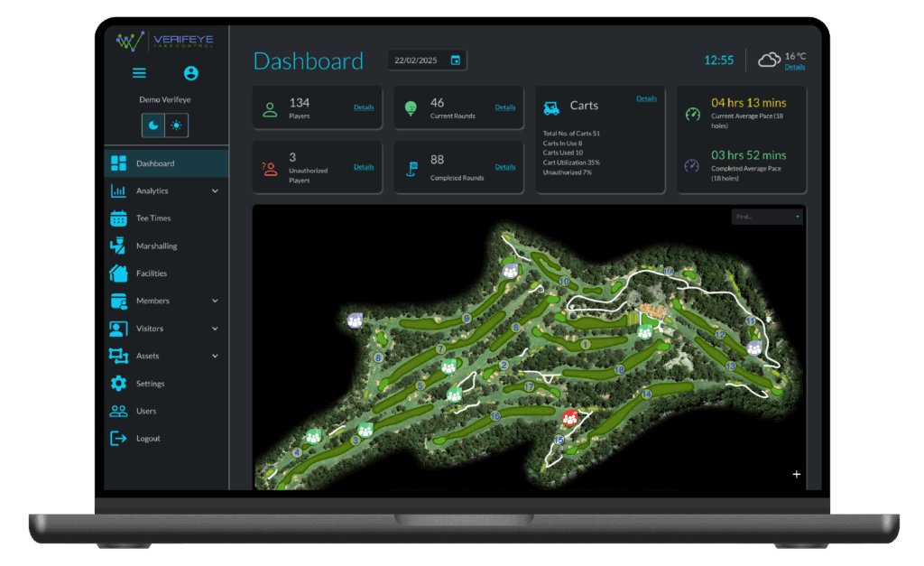Click the Facilities house icon
The height and width of the screenshot is (566, 924).
click(118, 273)
